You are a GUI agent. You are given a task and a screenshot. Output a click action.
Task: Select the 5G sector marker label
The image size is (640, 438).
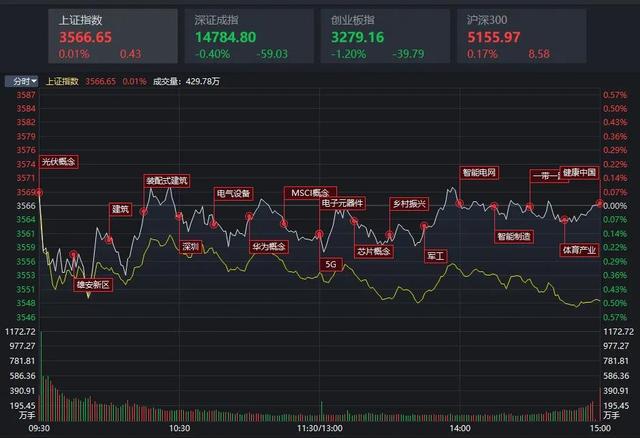pos(331,265)
